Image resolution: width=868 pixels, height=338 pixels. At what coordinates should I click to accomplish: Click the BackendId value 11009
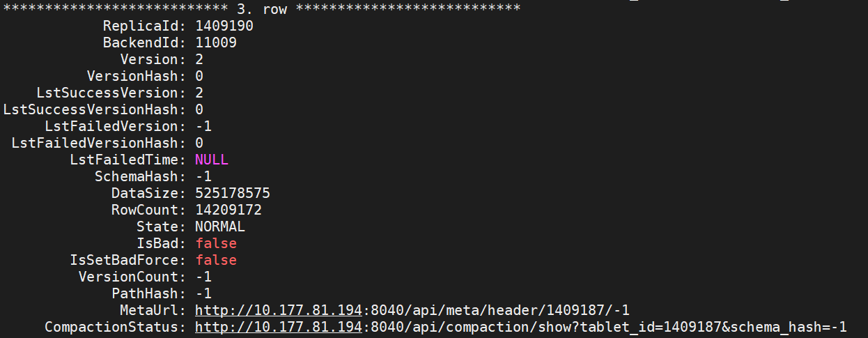[216, 43]
